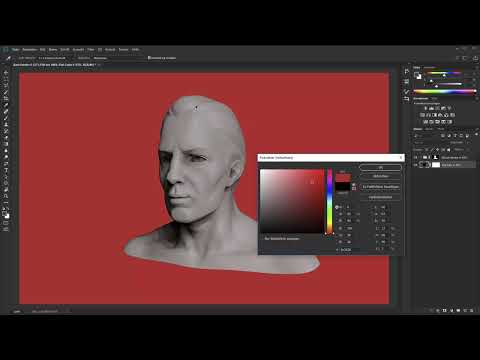Select the Clone Stamp tool
Screen dimensions: 480x360
point(6,124)
